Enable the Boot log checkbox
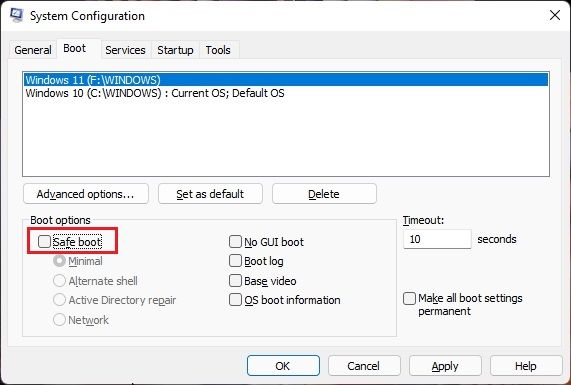 click(235, 261)
